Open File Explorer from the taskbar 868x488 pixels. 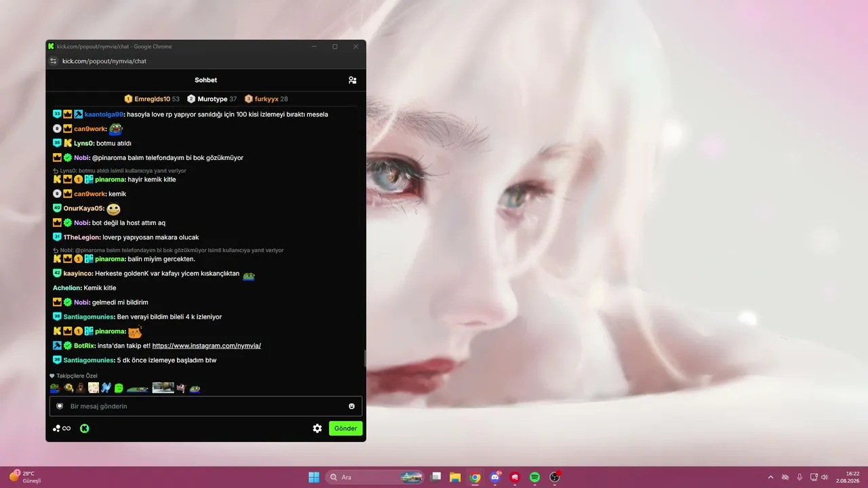pyautogui.click(x=455, y=477)
